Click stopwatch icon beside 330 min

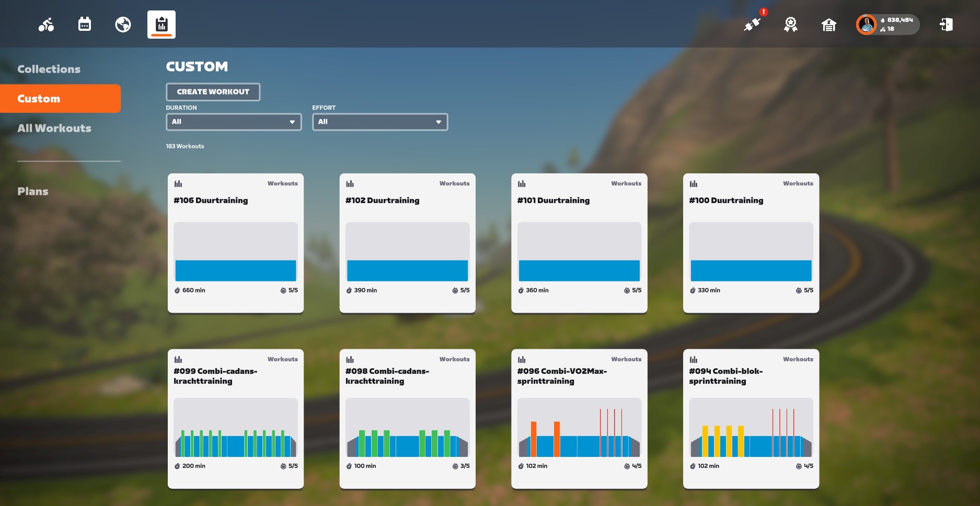693,290
